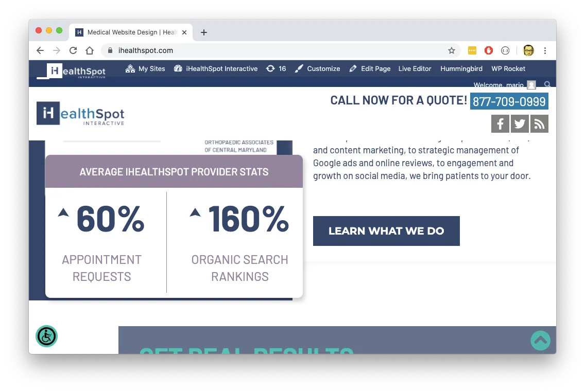This screenshot has width=585, height=392.
Task: Open a new browser tab
Action: (204, 32)
